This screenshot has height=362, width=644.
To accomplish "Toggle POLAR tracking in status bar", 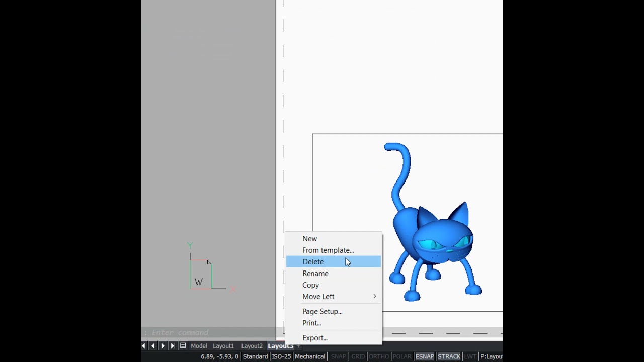I will pyautogui.click(x=402, y=356).
